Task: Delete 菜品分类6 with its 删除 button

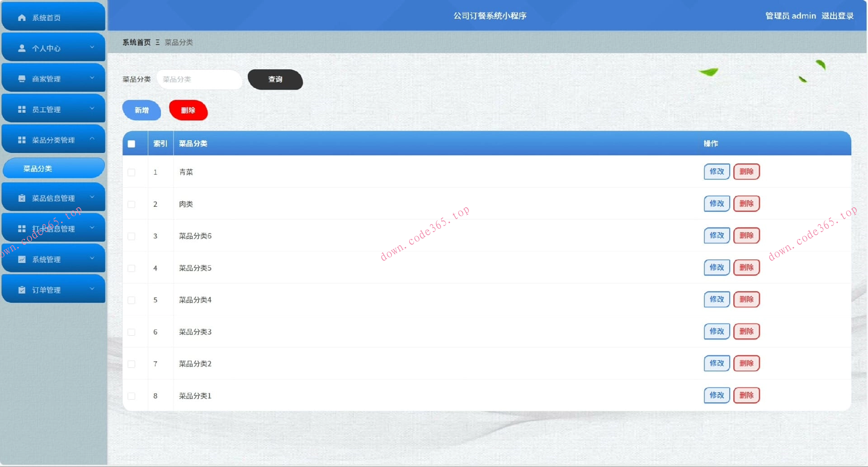Action: [x=746, y=235]
